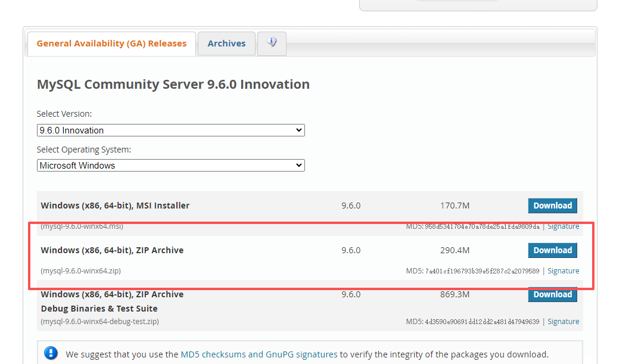
Task: Click the MD5 hash of the MSI Installer
Action: pyautogui.click(x=482, y=226)
